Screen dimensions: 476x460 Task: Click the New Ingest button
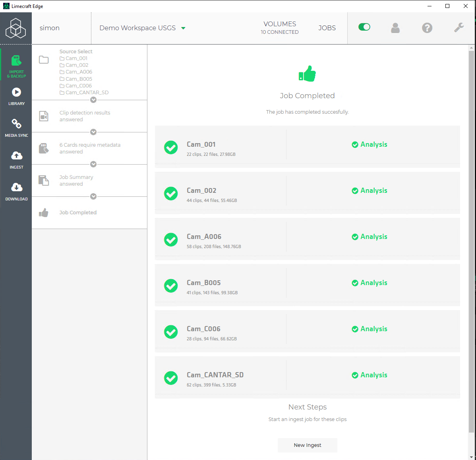tap(308, 445)
